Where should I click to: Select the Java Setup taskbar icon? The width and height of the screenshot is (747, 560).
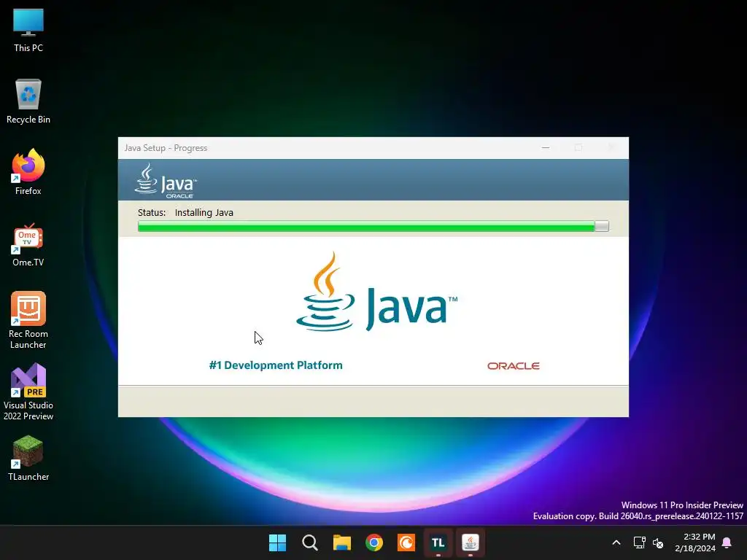tap(471, 542)
